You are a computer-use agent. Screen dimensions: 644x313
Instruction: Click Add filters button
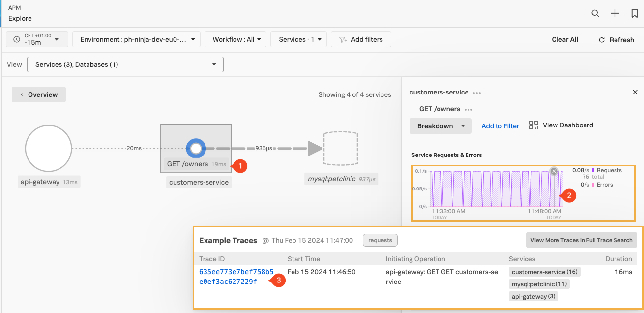click(x=361, y=39)
